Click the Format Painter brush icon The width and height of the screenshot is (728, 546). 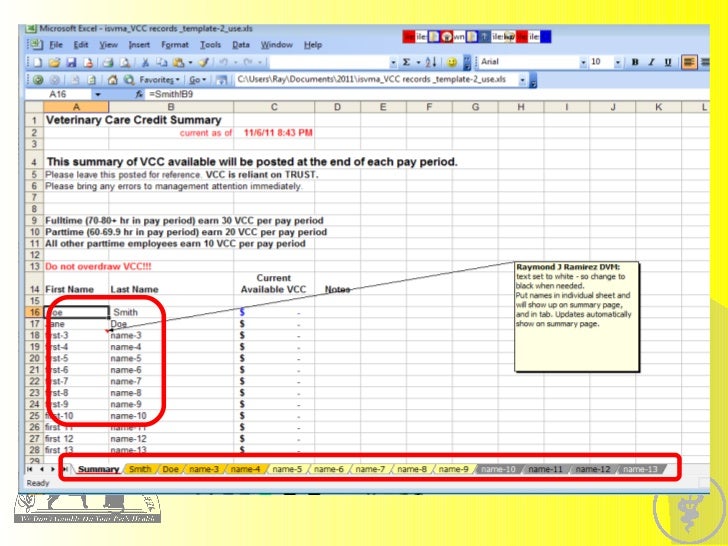click(x=203, y=62)
